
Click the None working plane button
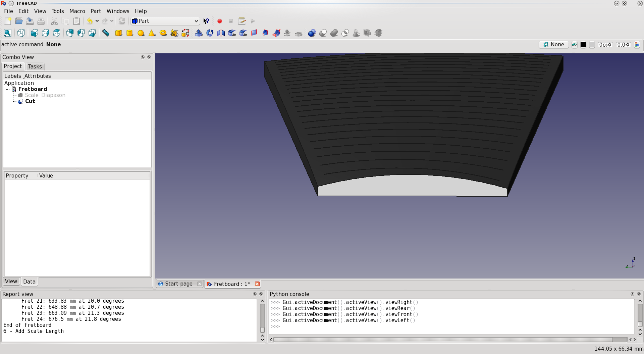553,45
